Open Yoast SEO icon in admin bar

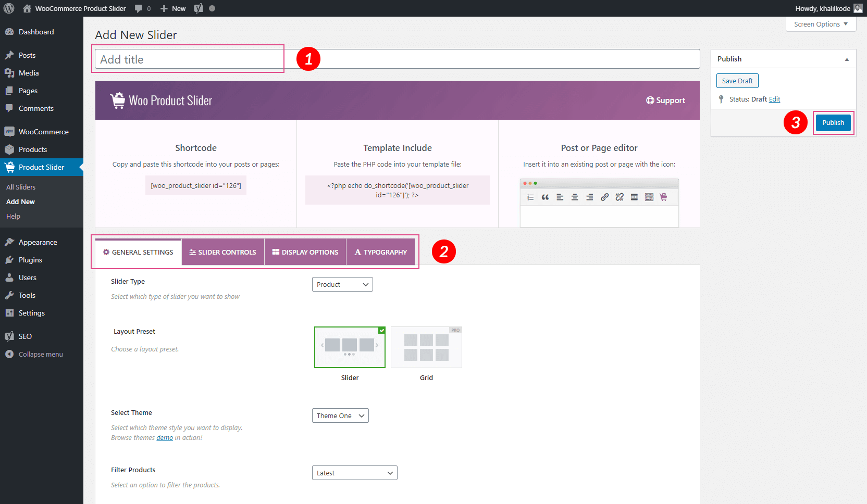(x=199, y=8)
